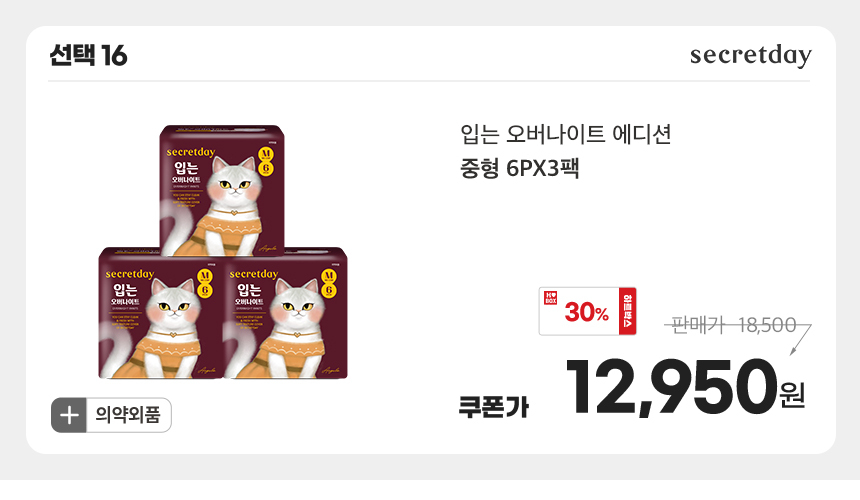Click the 쿠폰가 label

coord(494,407)
